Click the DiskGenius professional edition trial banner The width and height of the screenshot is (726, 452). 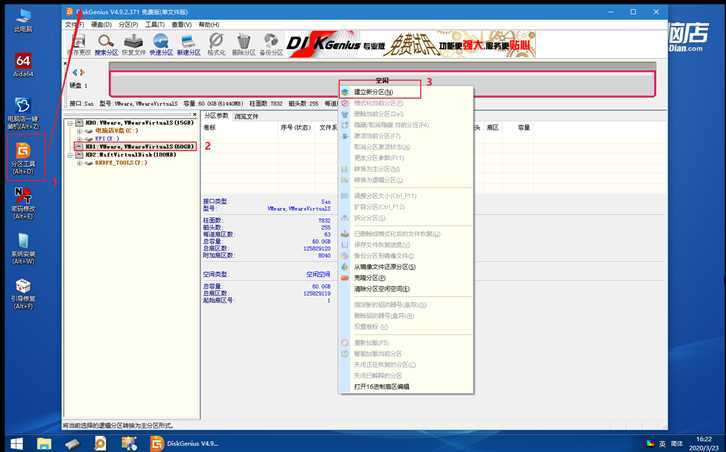point(411,44)
